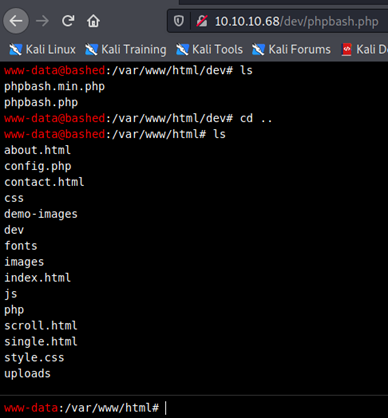This screenshot has height=418, width=388.
Task: Click the first 'ls' command in /html/dev
Action: tap(246, 71)
